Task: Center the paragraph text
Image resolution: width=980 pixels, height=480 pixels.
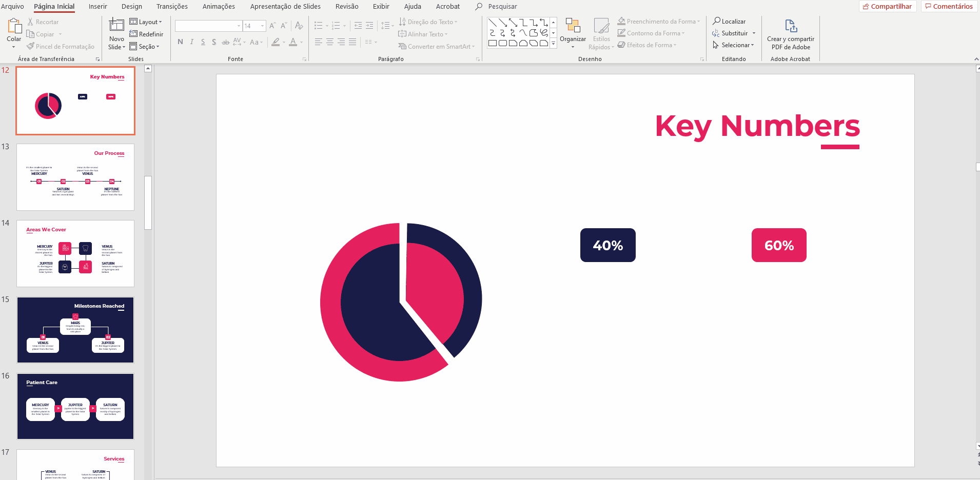Action: (x=330, y=42)
